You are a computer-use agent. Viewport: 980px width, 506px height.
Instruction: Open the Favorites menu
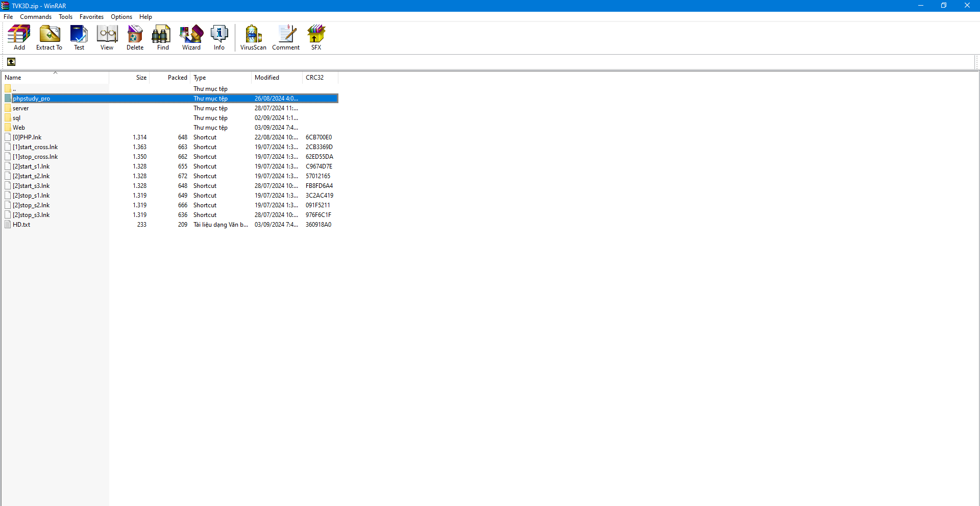tap(91, 17)
